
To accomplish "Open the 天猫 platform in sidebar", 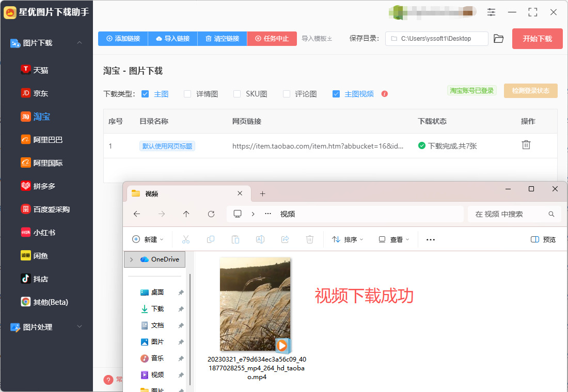I will pos(35,70).
